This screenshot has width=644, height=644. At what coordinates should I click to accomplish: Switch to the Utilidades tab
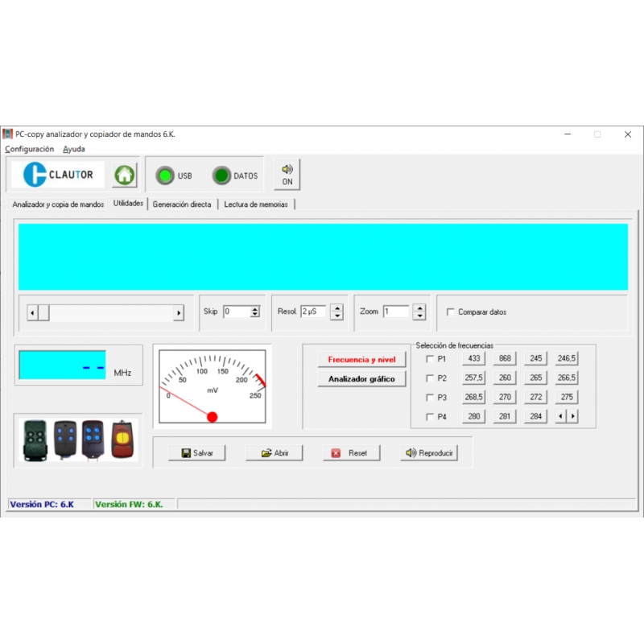coord(128,204)
